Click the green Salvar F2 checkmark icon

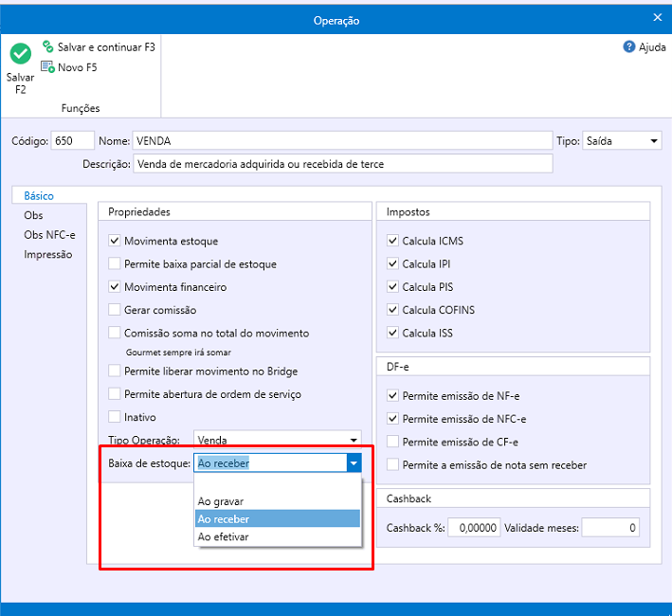coord(20,54)
